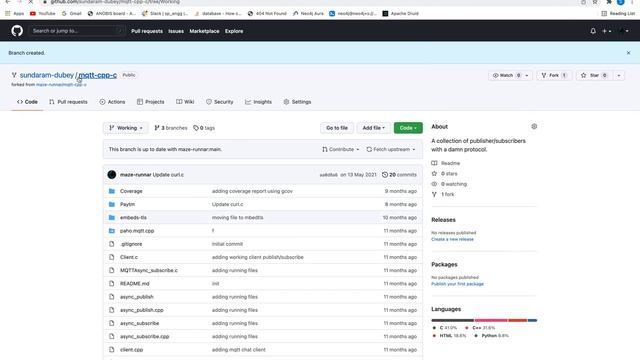
Task: Switch to the Insights tab
Action: (258, 102)
